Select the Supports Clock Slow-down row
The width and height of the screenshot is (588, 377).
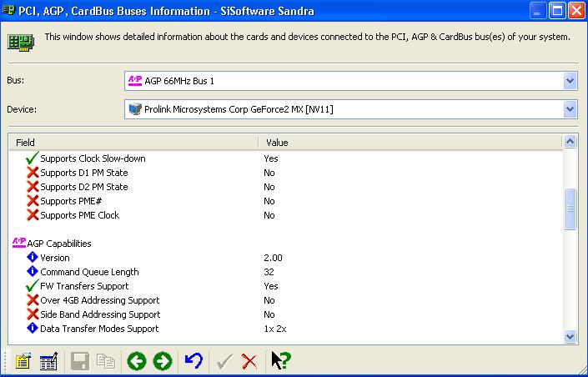pos(285,158)
